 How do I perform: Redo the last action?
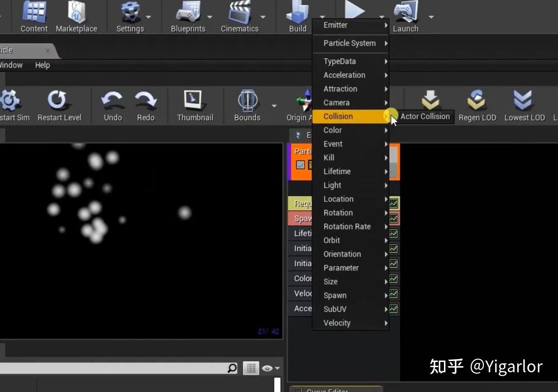coord(146,100)
